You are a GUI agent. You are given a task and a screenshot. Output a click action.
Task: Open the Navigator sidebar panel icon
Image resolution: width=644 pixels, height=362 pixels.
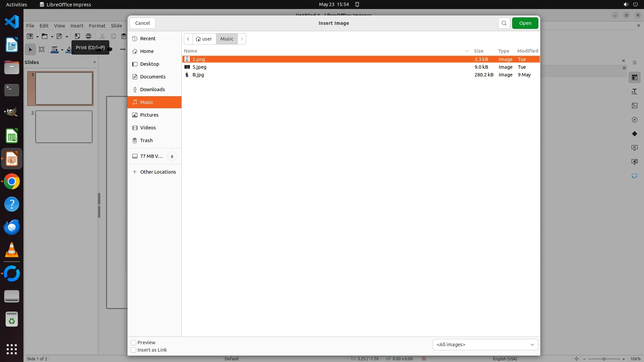(x=634, y=120)
